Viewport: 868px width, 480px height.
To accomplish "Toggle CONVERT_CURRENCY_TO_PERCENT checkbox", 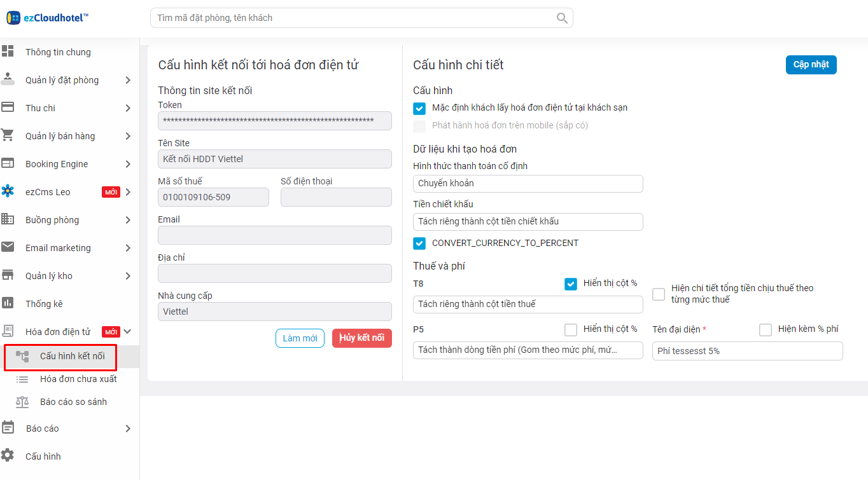I will click(419, 243).
